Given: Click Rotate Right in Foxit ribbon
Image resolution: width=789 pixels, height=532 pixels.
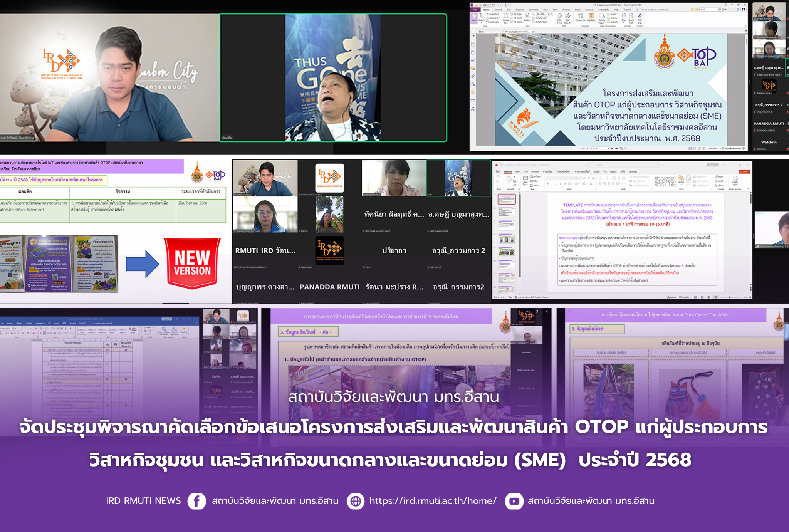Looking at the screenshot, I should pos(540,22).
